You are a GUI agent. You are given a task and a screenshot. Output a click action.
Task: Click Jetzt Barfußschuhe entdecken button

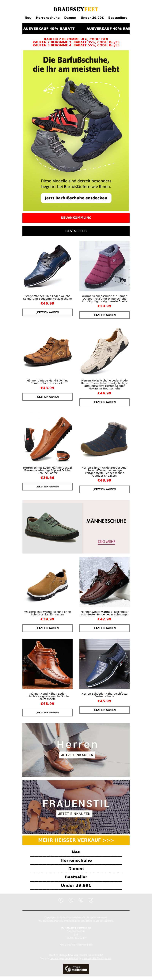[x=76, y=198]
